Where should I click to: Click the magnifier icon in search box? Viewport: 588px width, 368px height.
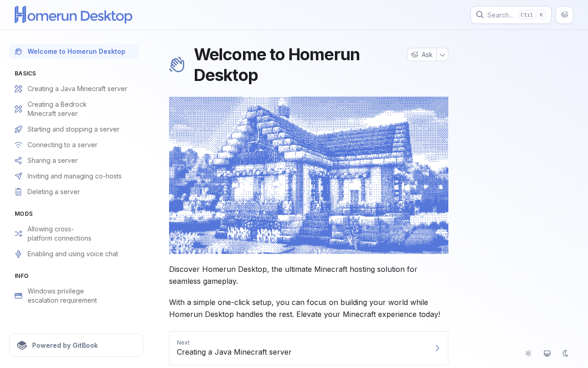pyautogui.click(x=480, y=15)
